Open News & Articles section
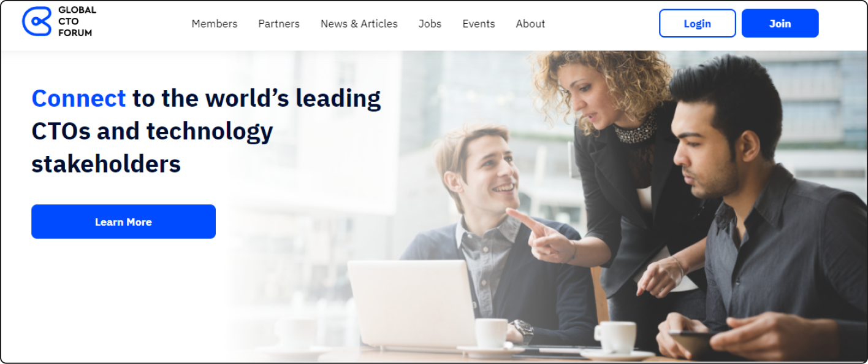868x364 pixels. [359, 23]
